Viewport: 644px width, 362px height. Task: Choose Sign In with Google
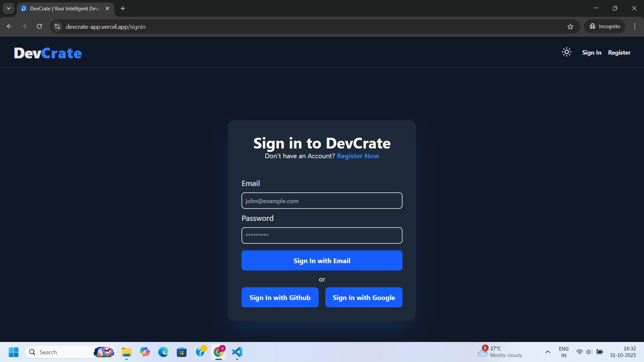[364, 297]
